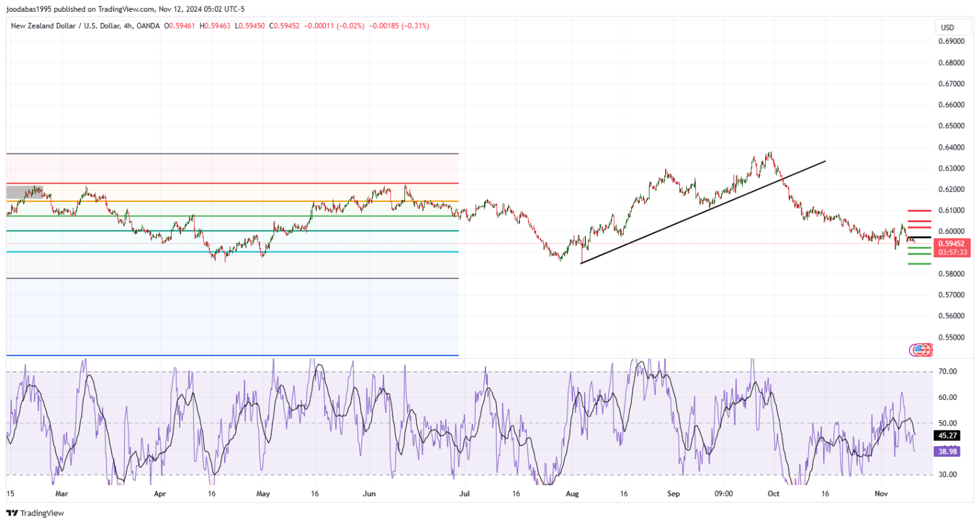
Task: Click the price axis label 0.65000
Action: (x=952, y=125)
